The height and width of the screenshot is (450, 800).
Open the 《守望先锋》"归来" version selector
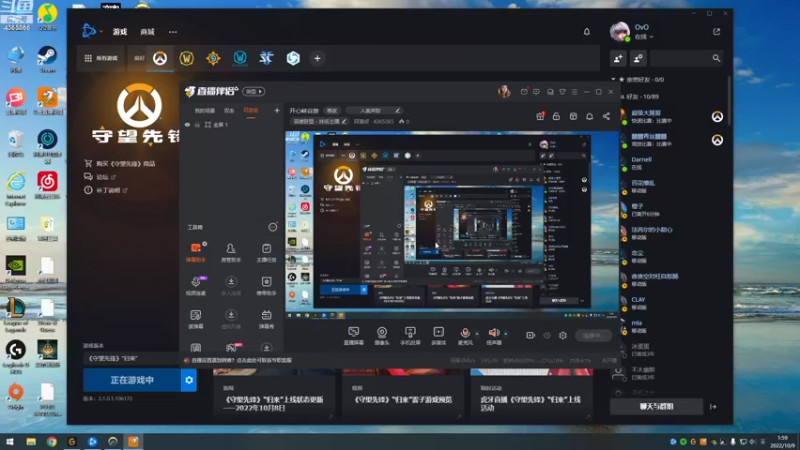coord(131,358)
